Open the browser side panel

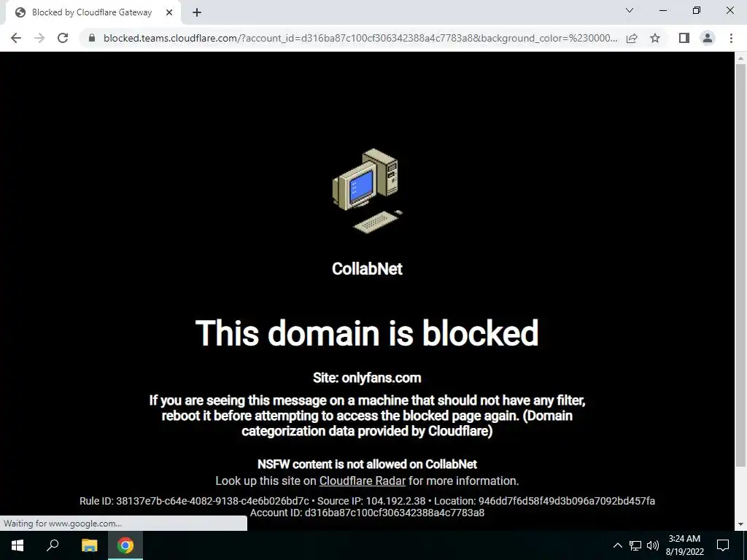click(684, 38)
